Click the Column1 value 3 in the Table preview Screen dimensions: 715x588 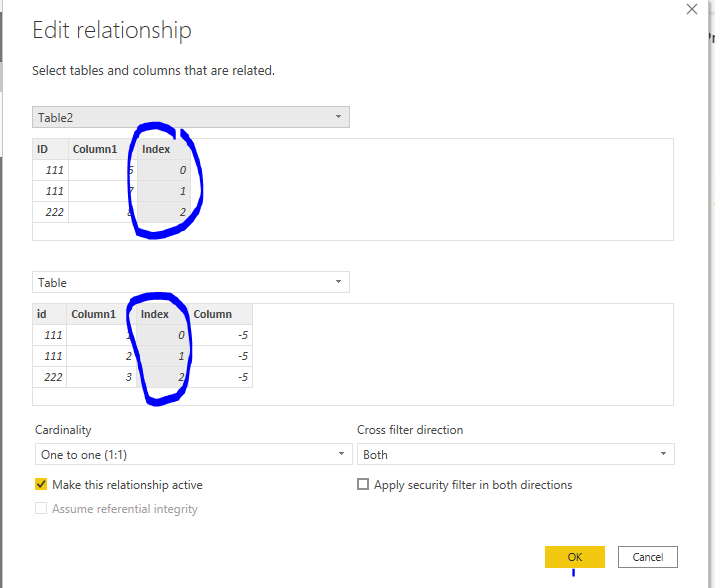point(101,377)
